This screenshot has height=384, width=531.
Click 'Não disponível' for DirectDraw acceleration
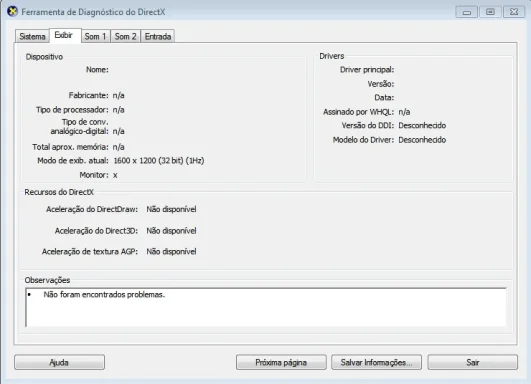tap(171, 209)
